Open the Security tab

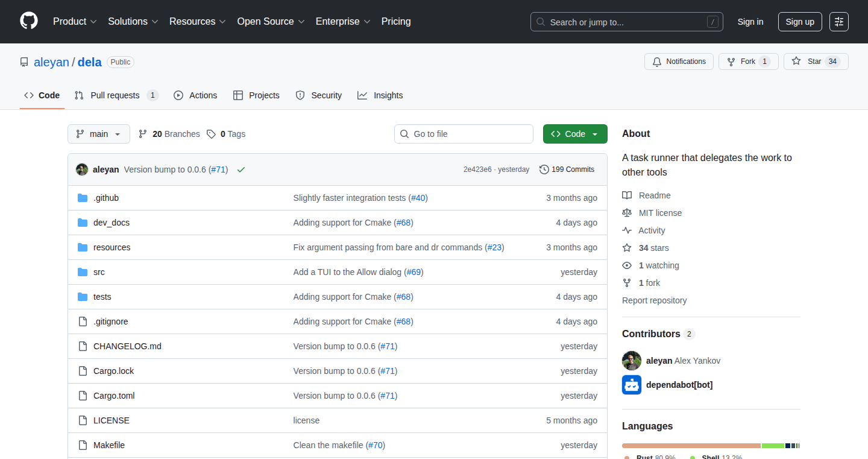[319, 95]
